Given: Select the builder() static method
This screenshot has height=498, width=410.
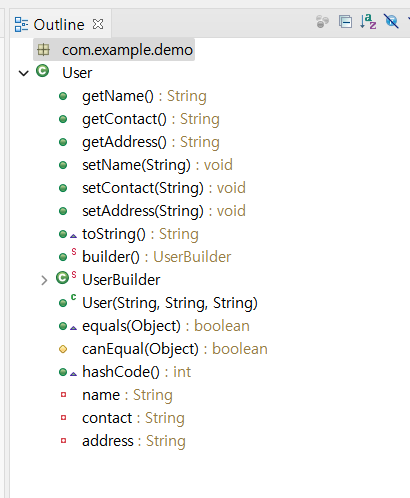Looking at the screenshot, I should point(157,257).
